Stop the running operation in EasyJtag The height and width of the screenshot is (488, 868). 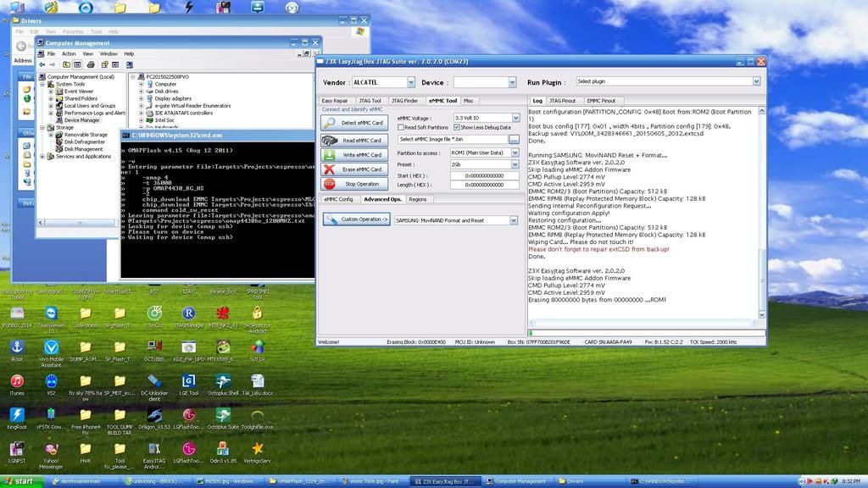354,184
